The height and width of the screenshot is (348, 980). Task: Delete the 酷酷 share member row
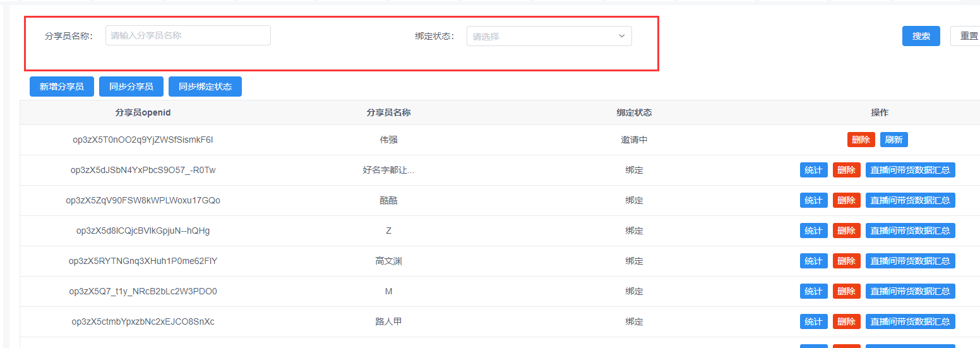coord(846,200)
